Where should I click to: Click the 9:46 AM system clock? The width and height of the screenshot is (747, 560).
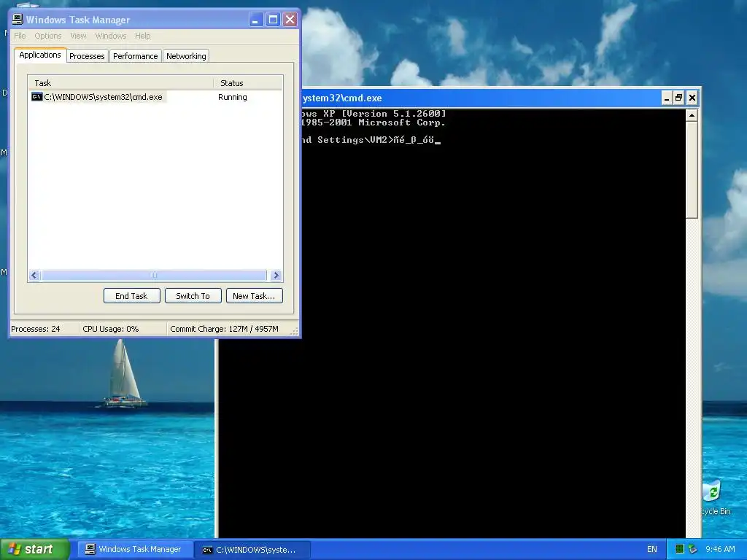tap(720, 549)
